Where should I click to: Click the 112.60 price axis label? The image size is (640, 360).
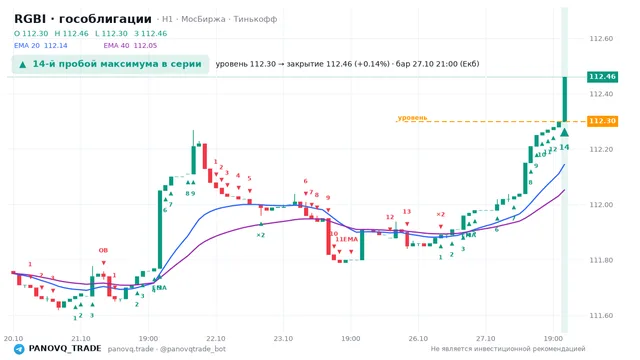coord(601,39)
